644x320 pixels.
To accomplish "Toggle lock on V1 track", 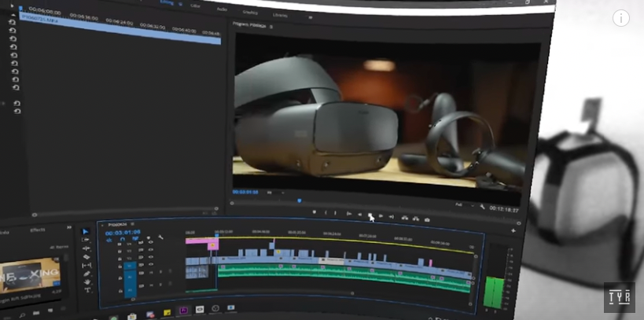I will [x=120, y=267].
